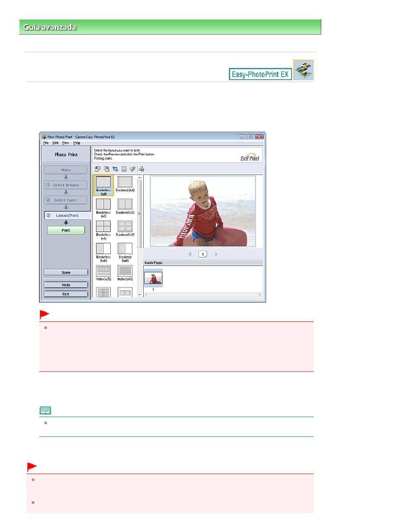
Task: Choose the Bordered (x2) layout
Action: click(125, 206)
